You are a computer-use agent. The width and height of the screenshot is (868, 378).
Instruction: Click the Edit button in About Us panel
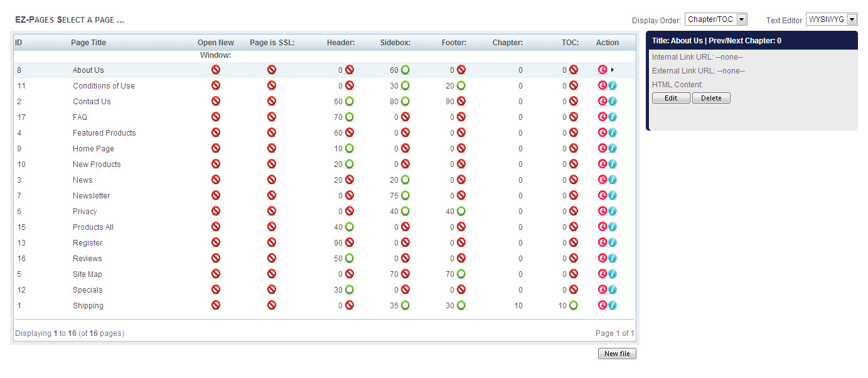671,98
